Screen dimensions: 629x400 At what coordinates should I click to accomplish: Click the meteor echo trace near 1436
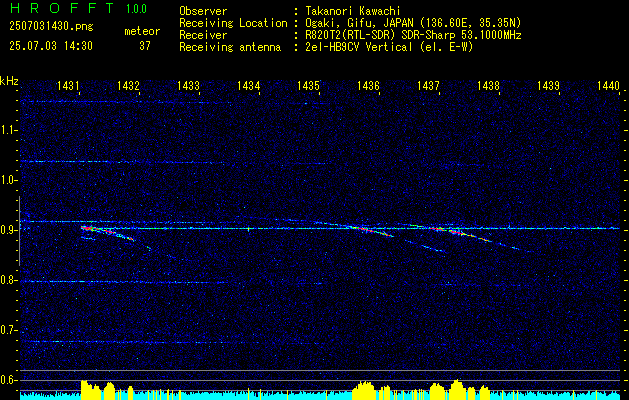pyautogui.click(x=371, y=231)
